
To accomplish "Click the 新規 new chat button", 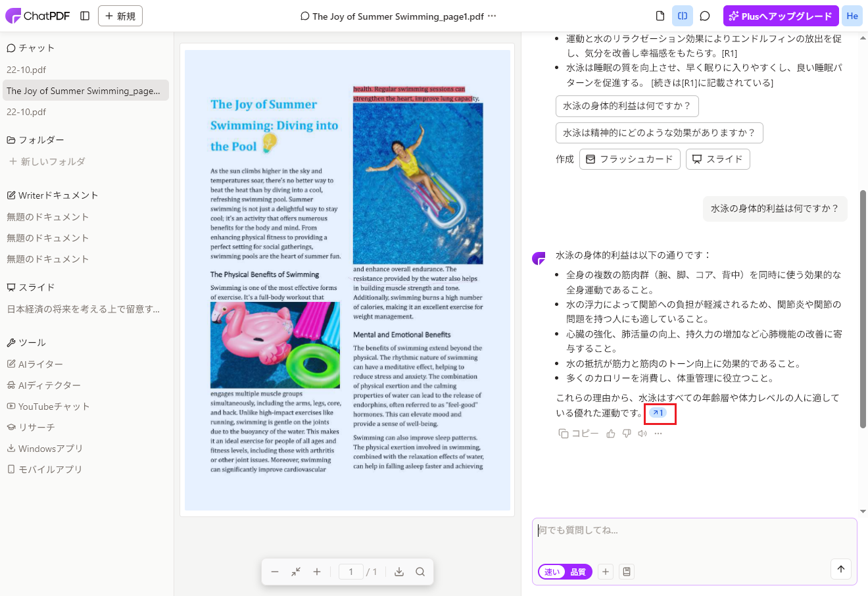I will click(120, 16).
